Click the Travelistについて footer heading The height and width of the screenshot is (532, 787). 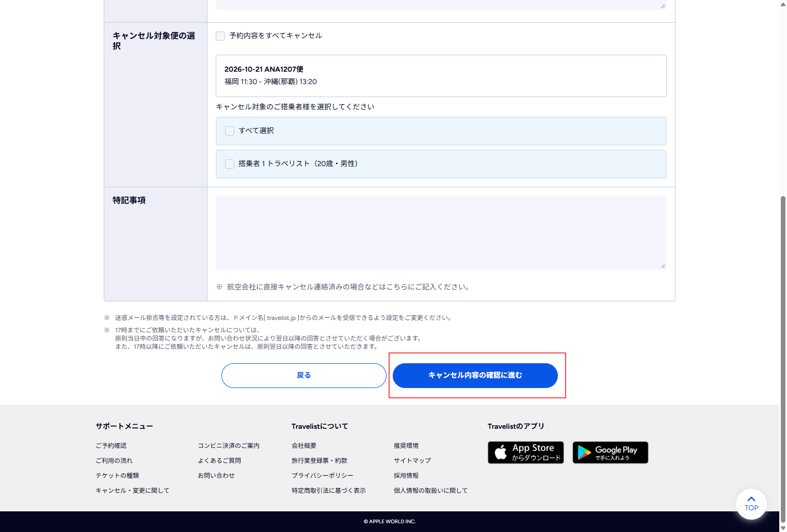point(320,427)
